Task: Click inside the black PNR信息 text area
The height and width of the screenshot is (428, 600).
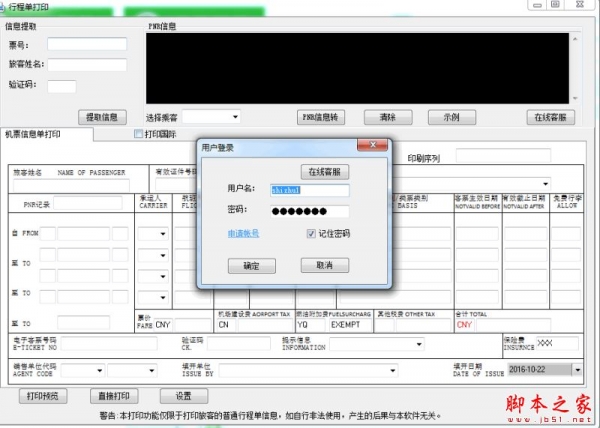Action: tap(357, 68)
